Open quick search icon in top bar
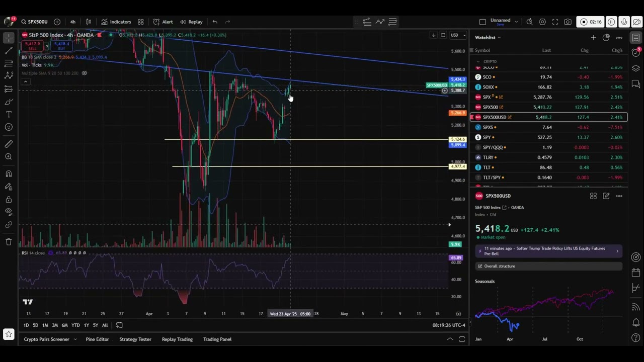The height and width of the screenshot is (362, 644). (x=530, y=22)
